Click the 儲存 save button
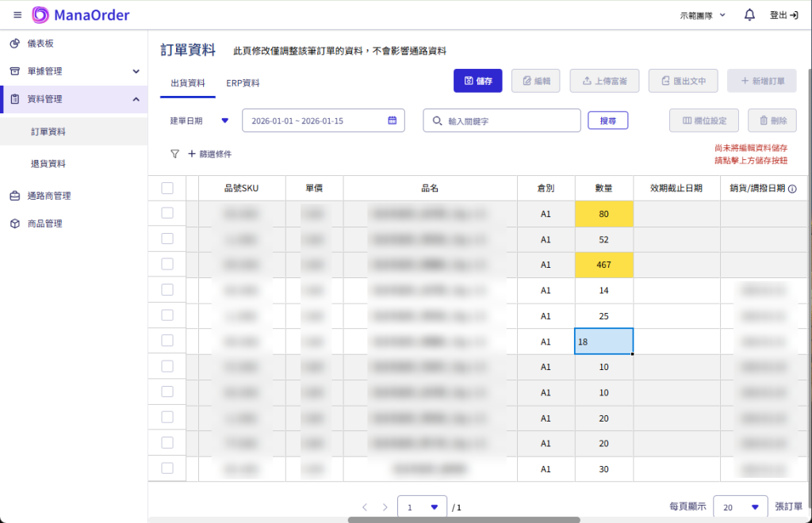Image resolution: width=812 pixels, height=523 pixels. click(x=477, y=81)
